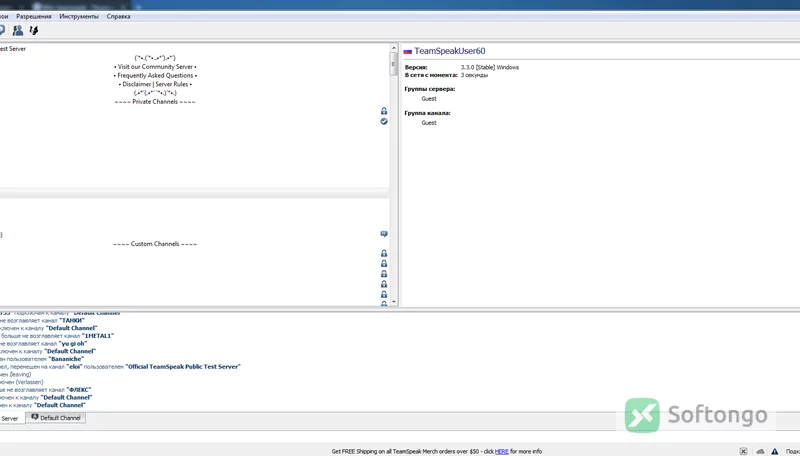Click the channel tree scrollbar thumb
This screenshot has width=800, height=456.
[393, 64]
